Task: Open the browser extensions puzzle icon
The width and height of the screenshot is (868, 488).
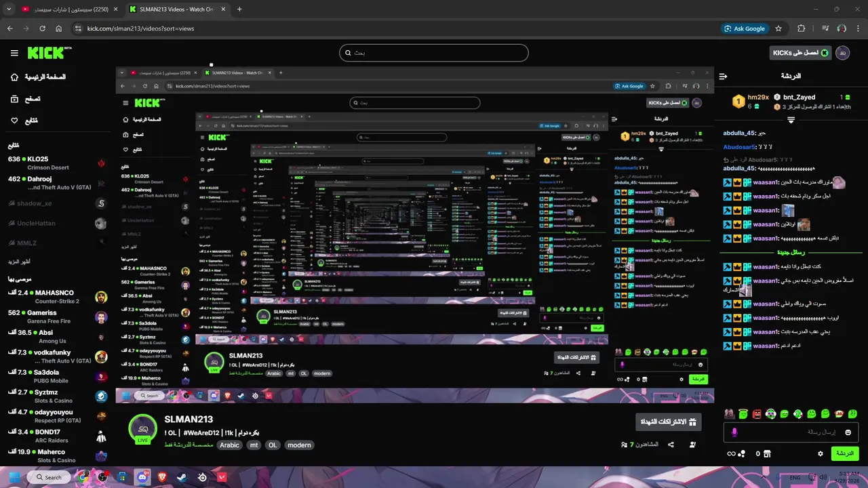Action: tap(801, 28)
